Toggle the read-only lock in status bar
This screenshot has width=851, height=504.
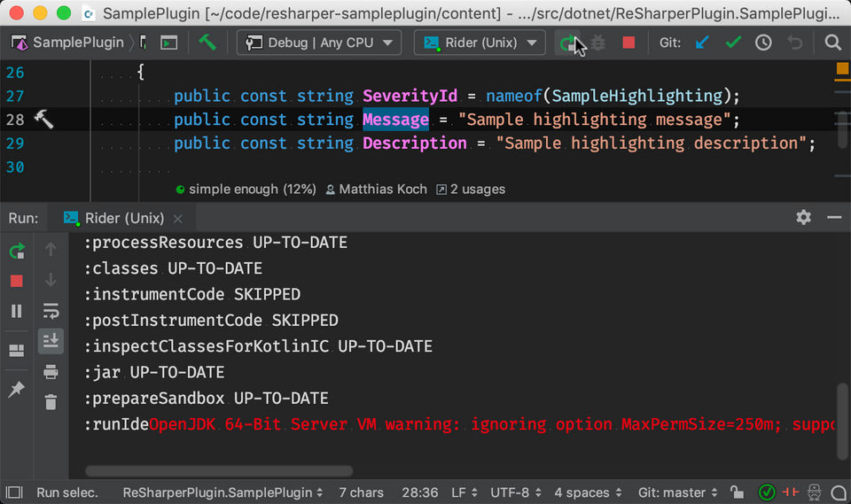(x=737, y=492)
